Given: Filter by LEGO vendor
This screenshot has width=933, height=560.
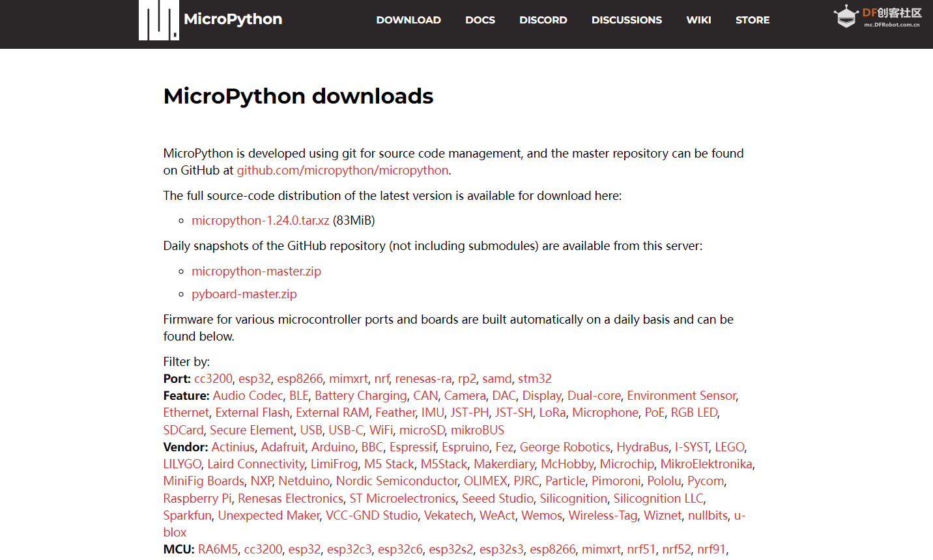Looking at the screenshot, I should [x=730, y=447].
